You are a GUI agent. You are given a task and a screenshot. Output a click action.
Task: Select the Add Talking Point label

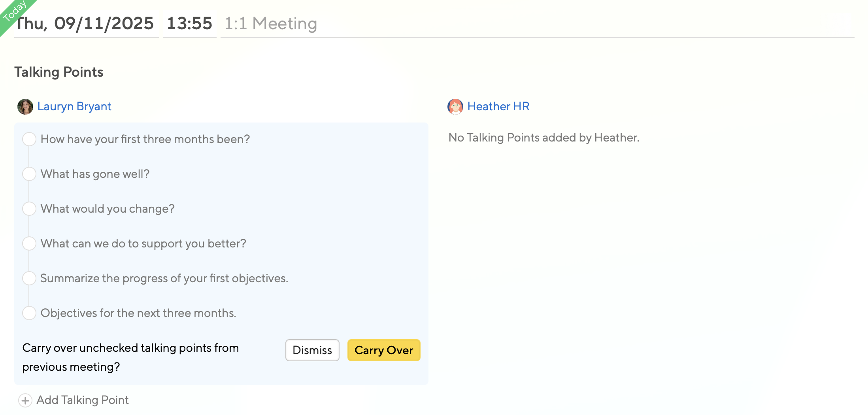point(83,400)
